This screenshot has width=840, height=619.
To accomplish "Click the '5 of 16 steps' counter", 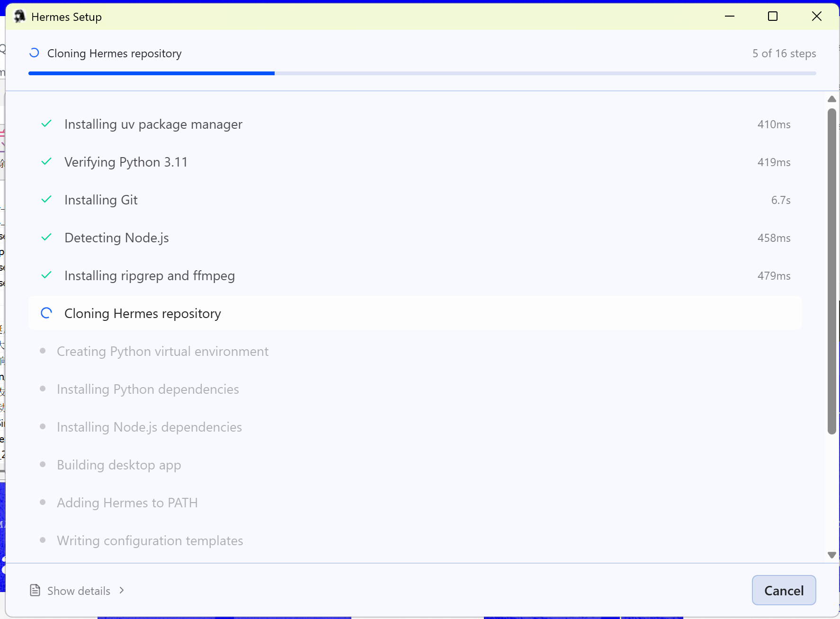I will pyautogui.click(x=784, y=53).
